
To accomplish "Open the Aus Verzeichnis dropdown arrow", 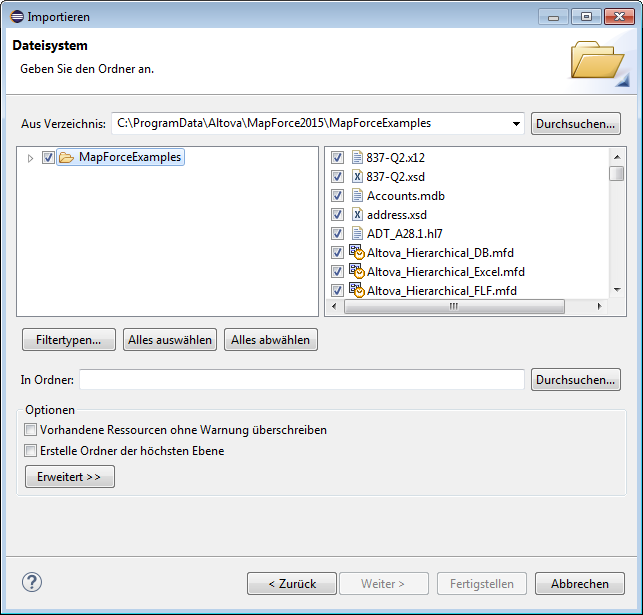I will pos(516,123).
